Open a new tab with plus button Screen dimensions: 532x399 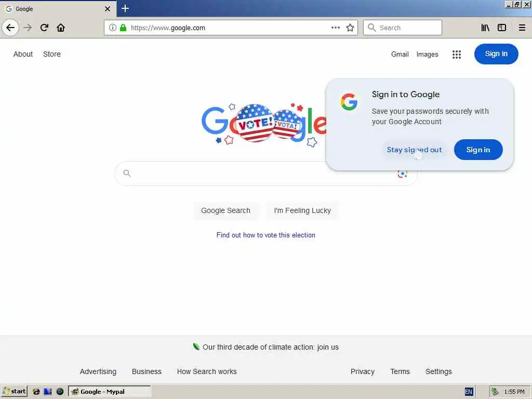(125, 8)
